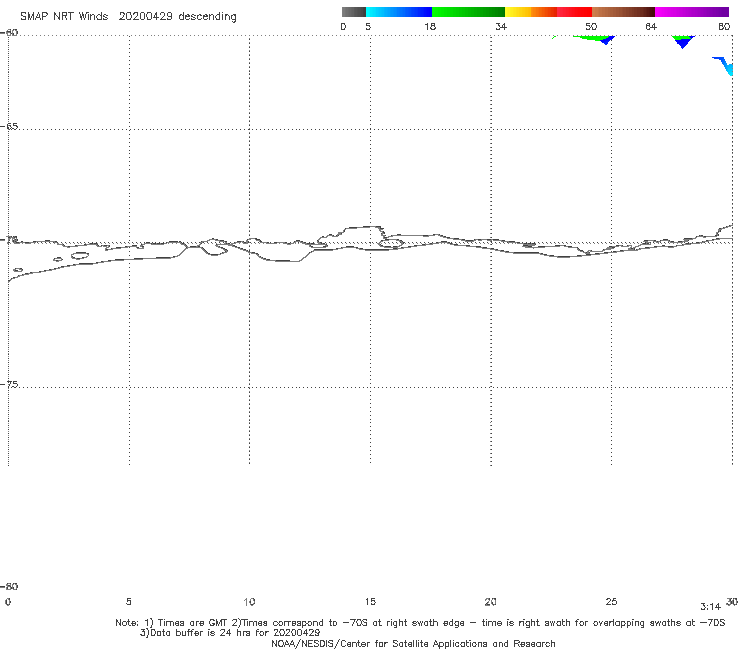This screenshot has height=650, width=740.
Task: Select the green segment of the color scale
Action: pos(468,12)
